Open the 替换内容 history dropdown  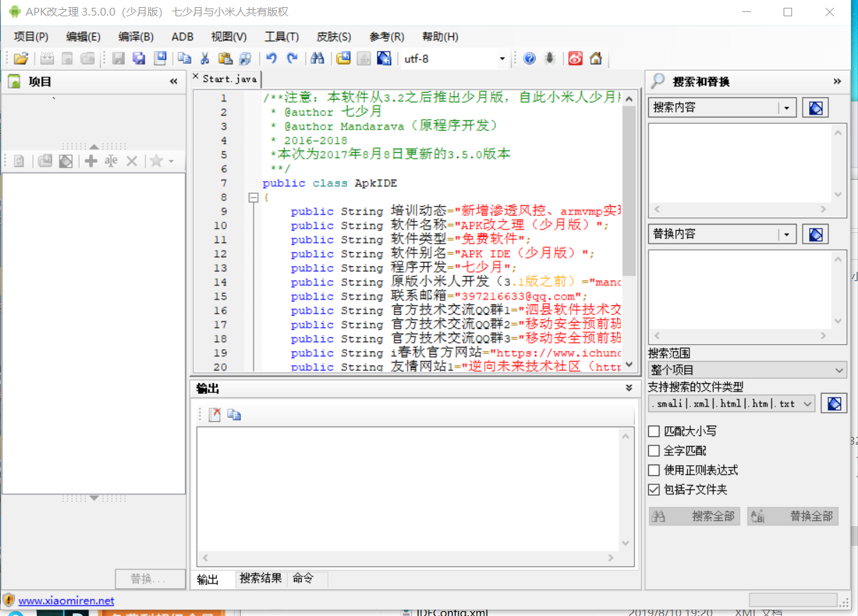tap(787, 234)
